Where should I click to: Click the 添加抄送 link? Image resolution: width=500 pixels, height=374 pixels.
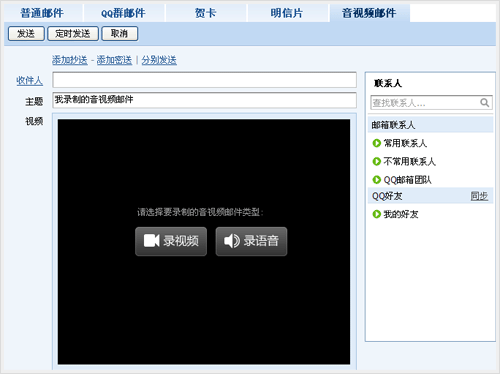pos(70,60)
